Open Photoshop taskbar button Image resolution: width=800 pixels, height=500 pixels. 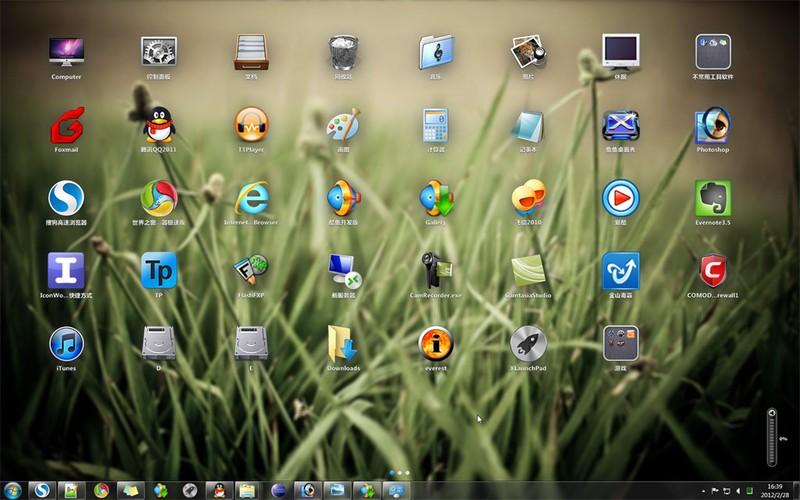pos(308,491)
